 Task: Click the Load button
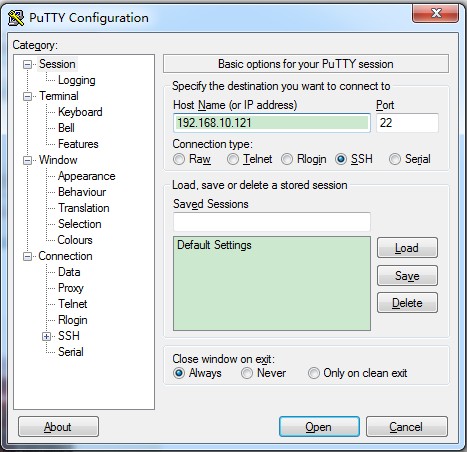pos(407,248)
